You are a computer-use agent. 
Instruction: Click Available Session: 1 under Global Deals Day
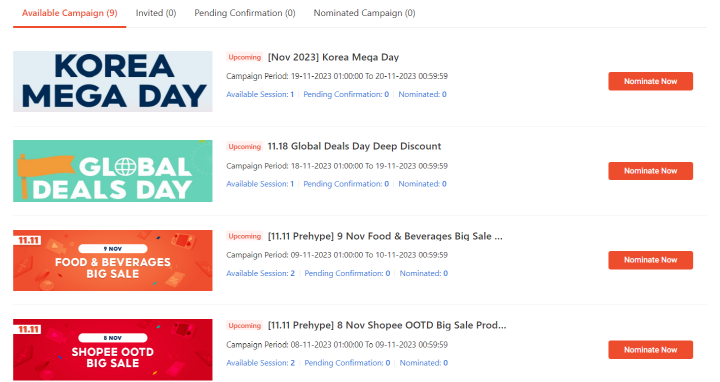(x=260, y=184)
